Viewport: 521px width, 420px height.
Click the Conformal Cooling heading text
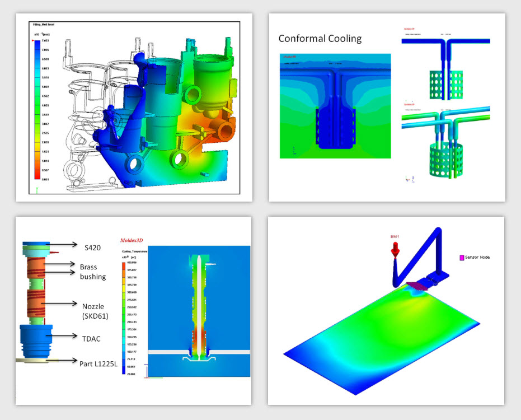pos(320,39)
